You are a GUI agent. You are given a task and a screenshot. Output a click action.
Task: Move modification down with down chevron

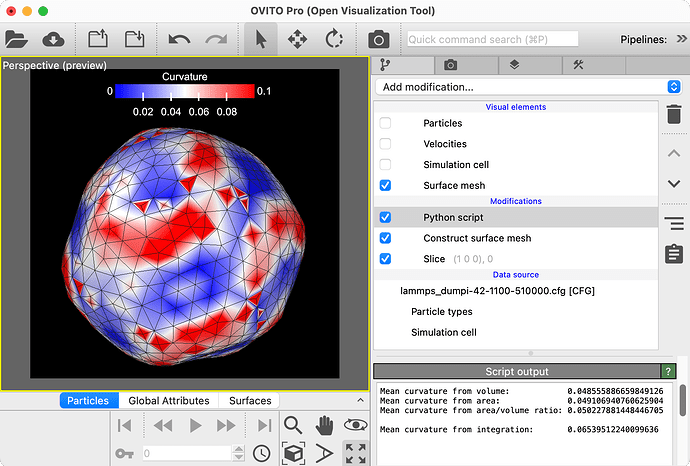click(x=674, y=183)
